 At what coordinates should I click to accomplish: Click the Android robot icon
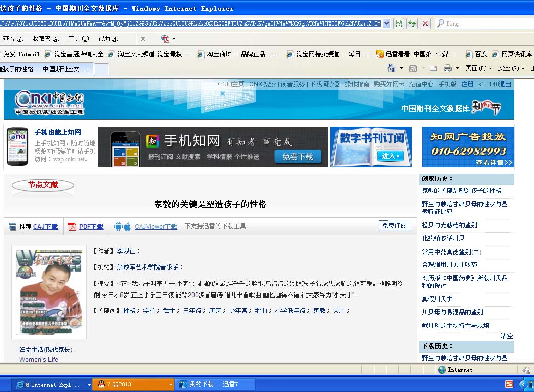tap(118, 227)
